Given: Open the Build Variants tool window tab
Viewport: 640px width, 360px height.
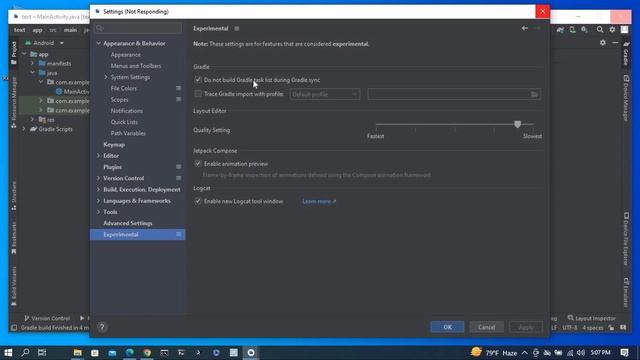Looking at the screenshot, I should tap(14, 286).
